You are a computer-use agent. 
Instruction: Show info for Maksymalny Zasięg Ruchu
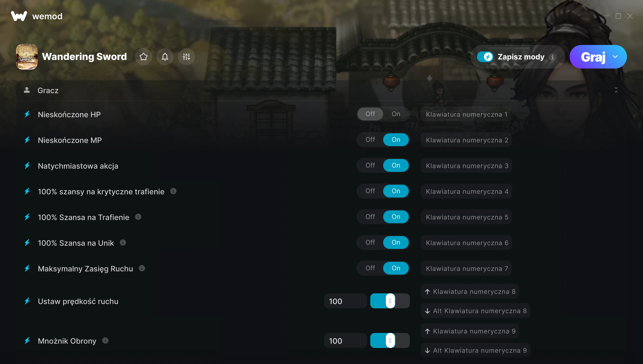point(142,268)
